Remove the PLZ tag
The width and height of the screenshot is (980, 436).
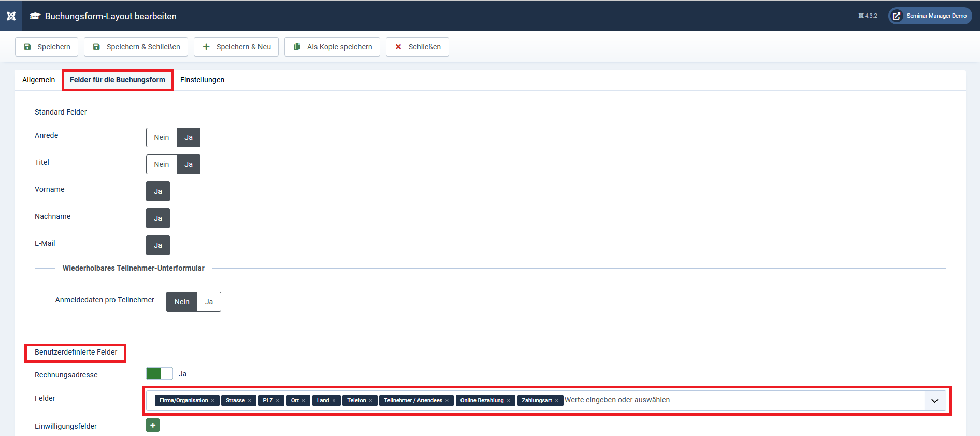pyautogui.click(x=277, y=401)
